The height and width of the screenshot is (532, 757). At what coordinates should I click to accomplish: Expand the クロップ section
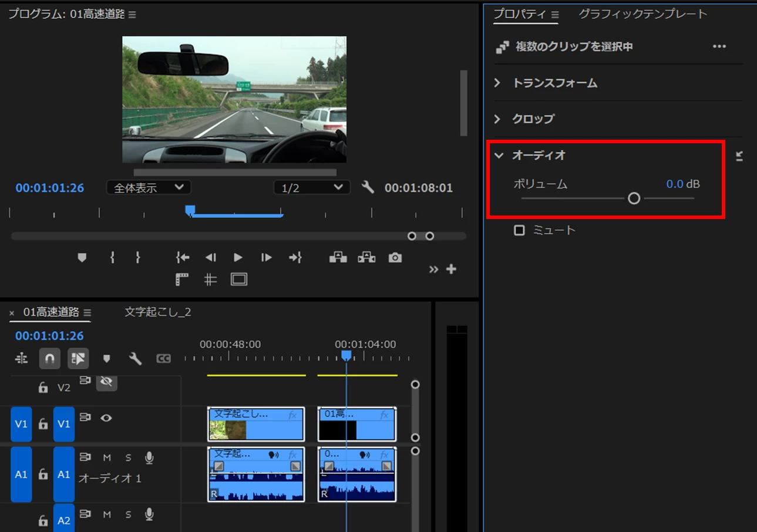tap(497, 119)
